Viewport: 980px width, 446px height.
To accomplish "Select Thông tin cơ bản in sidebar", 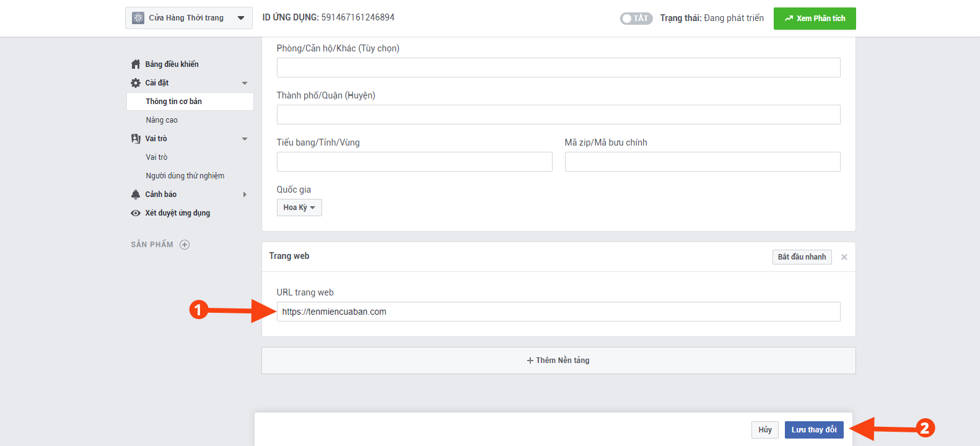I will coord(173,102).
